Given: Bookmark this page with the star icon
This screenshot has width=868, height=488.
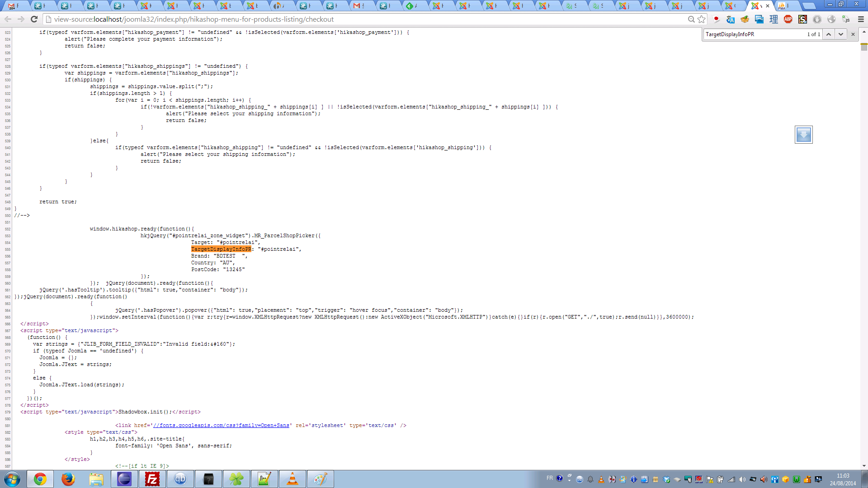Looking at the screenshot, I should [x=702, y=19].
